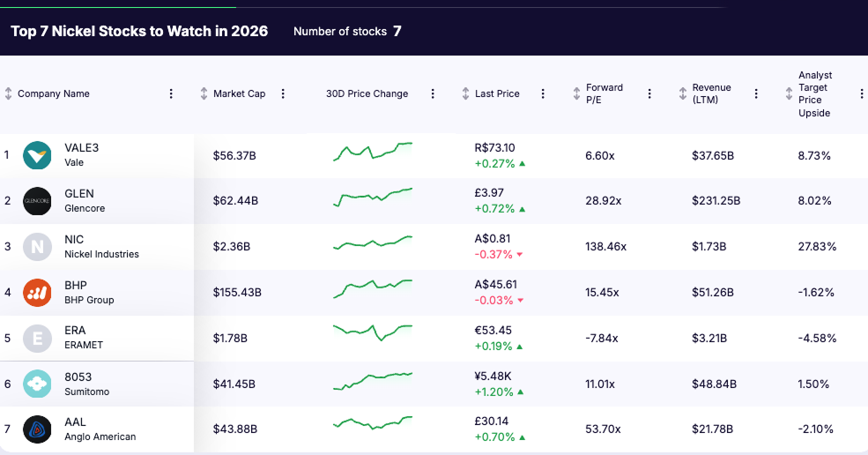Screen dimensions: 868x455
Task: Click the Nickel Industries placeholder logo
Action: tap(37, 247)
